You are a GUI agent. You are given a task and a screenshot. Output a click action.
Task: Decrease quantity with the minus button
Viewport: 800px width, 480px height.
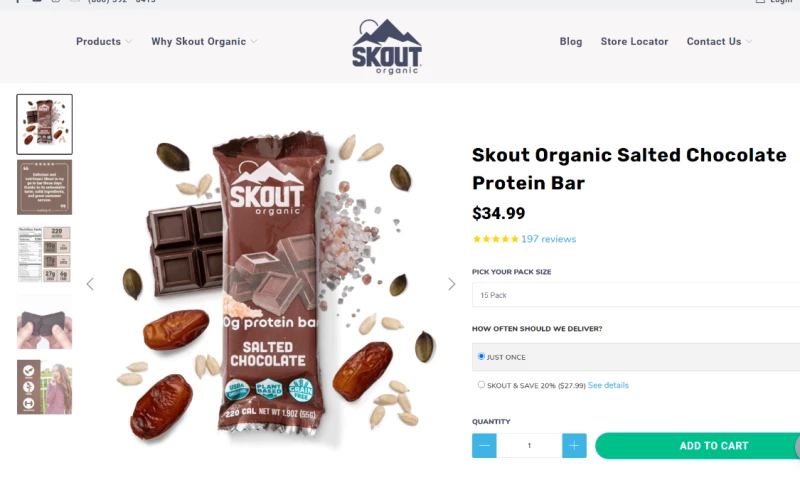pyautogui.click(x=484, y=446)
